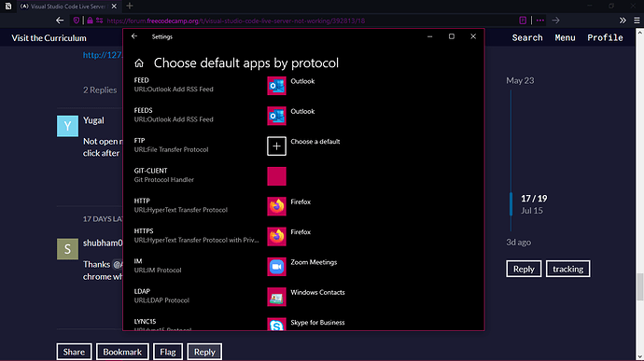Click the LYNC15 protocol name
Viewport: 644px width, 361px height.
coord(145,321)
